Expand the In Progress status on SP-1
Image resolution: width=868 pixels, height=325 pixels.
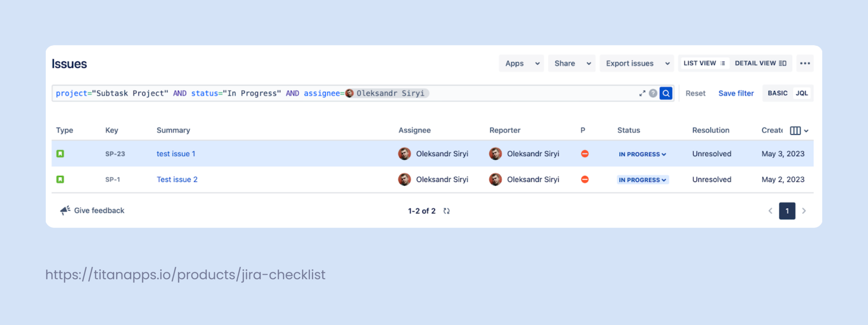[642, 179]
